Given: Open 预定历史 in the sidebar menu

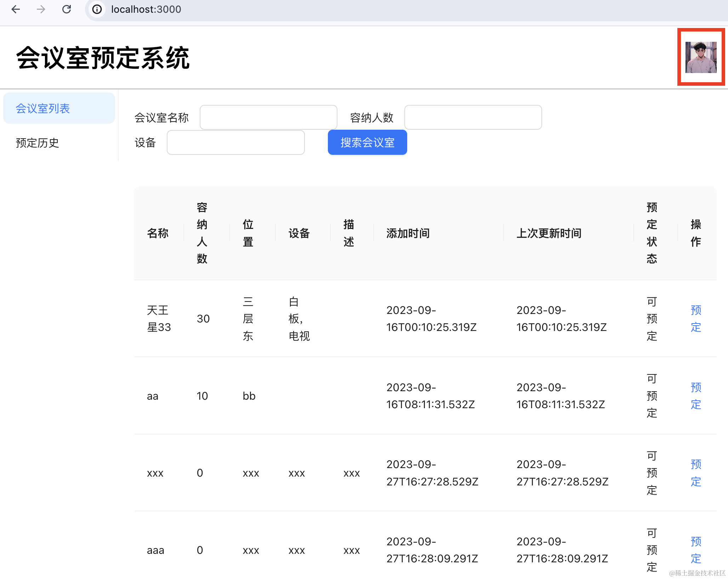Looking at the screenshot, I should tap(38, 143).
